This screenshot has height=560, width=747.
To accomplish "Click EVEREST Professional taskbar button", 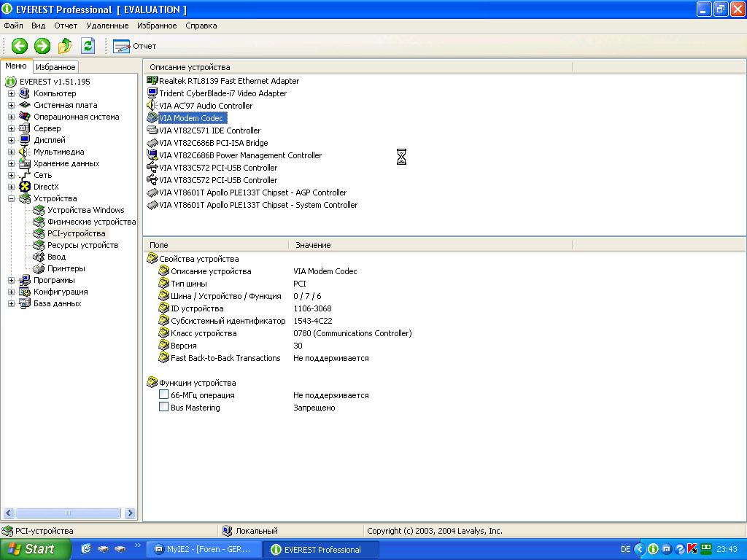I will [x=321, y=549].
